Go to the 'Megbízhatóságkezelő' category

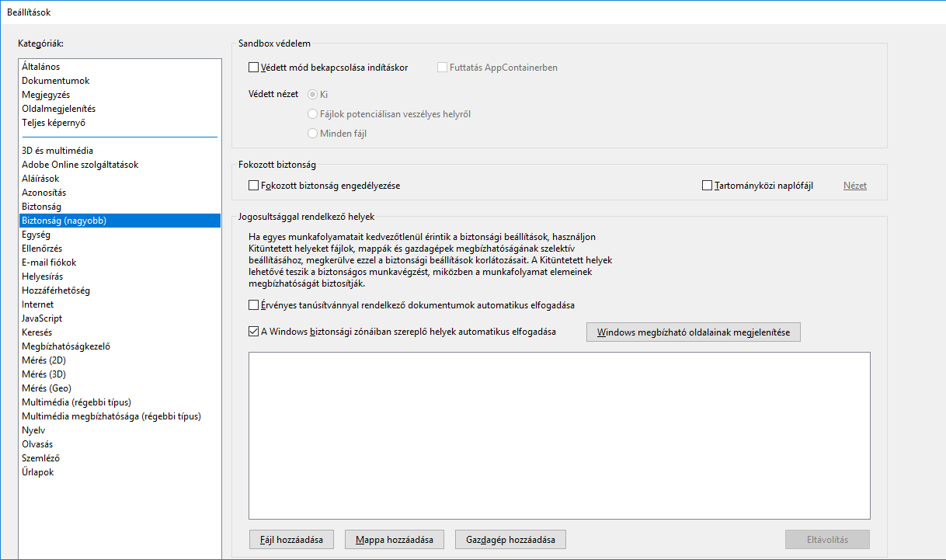pos(66,346)
